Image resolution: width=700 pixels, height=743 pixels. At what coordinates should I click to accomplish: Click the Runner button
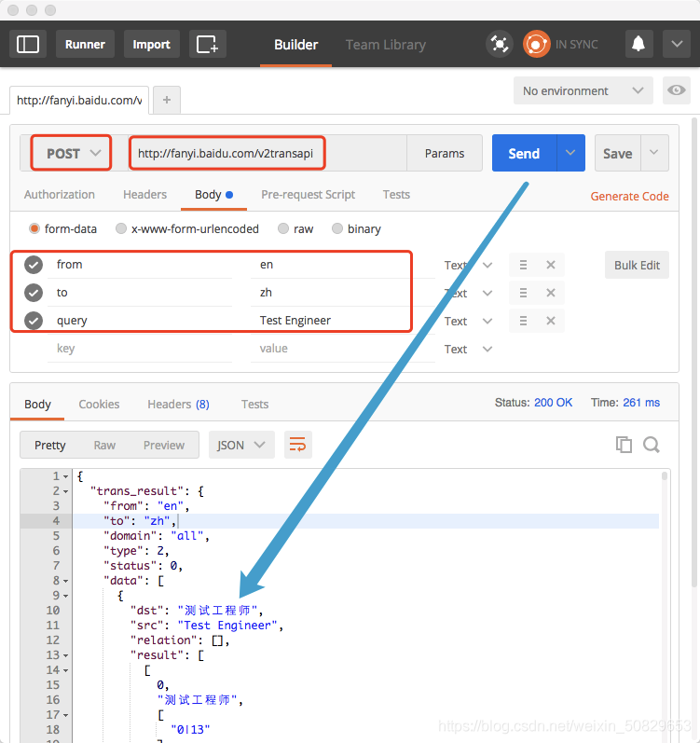[85, 45]
